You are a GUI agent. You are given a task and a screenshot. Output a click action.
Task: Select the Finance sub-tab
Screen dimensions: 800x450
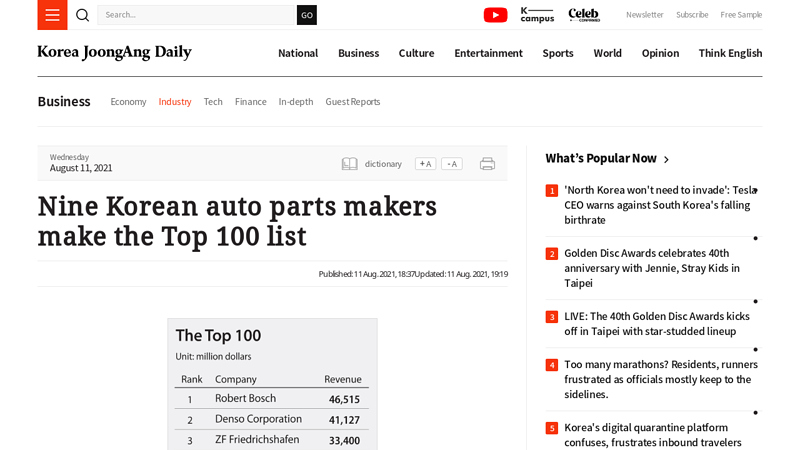(x=251, y=102)
